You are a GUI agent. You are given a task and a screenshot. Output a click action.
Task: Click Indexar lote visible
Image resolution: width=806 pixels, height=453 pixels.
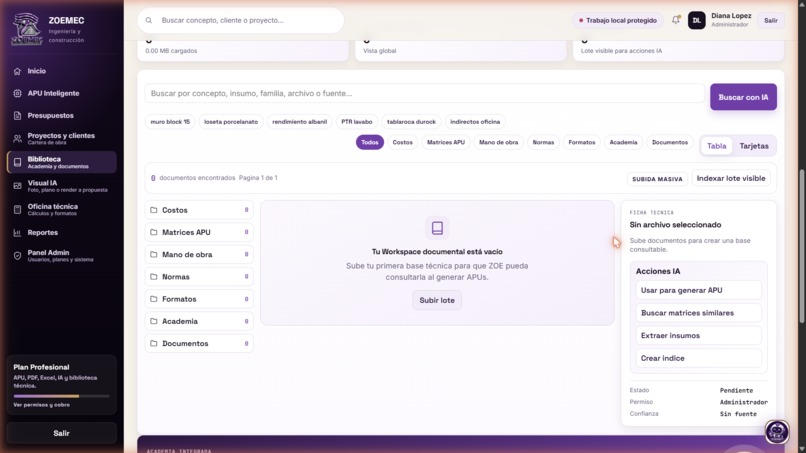731,178
